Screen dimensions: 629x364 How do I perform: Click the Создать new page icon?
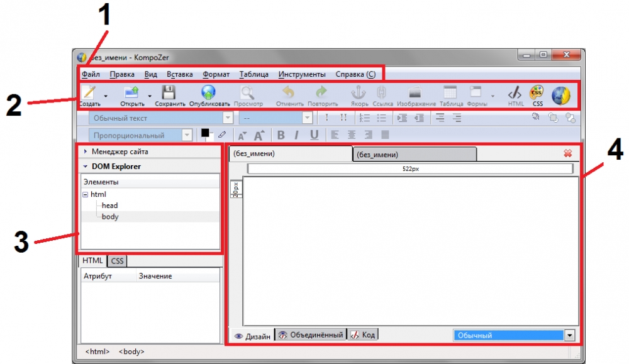89,92
